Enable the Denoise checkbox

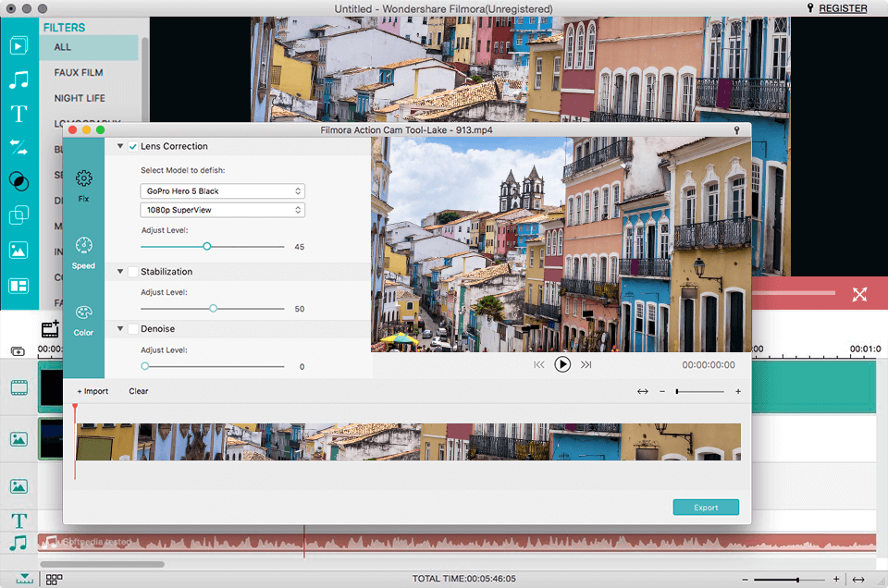point(133,329)
